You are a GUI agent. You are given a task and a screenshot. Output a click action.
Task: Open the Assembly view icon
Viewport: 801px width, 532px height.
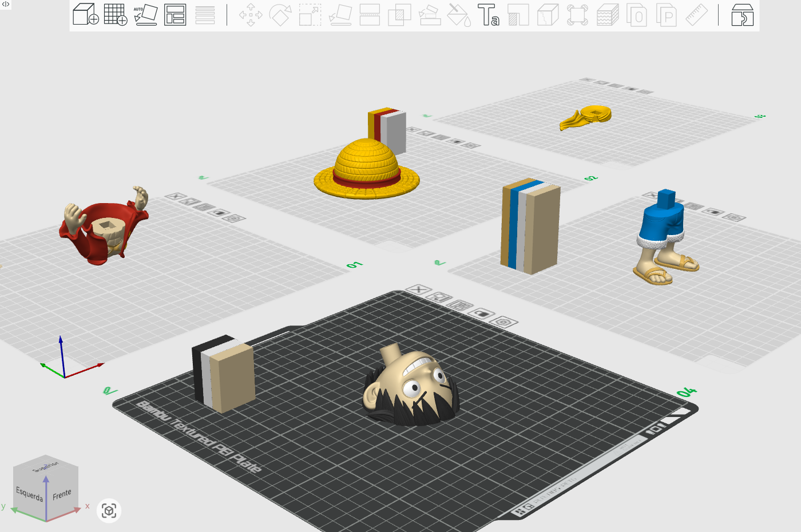tap(743, 15)
